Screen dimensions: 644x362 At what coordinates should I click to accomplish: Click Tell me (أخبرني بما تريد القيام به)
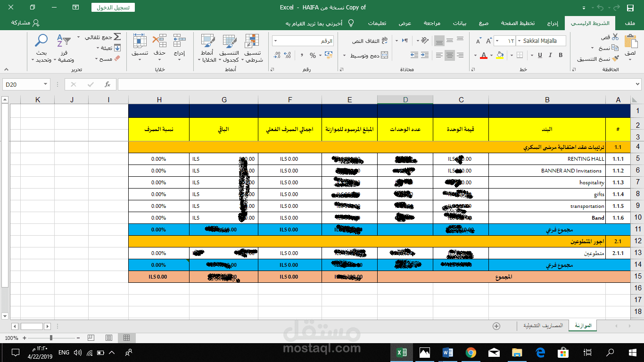[x=321, y=23]
